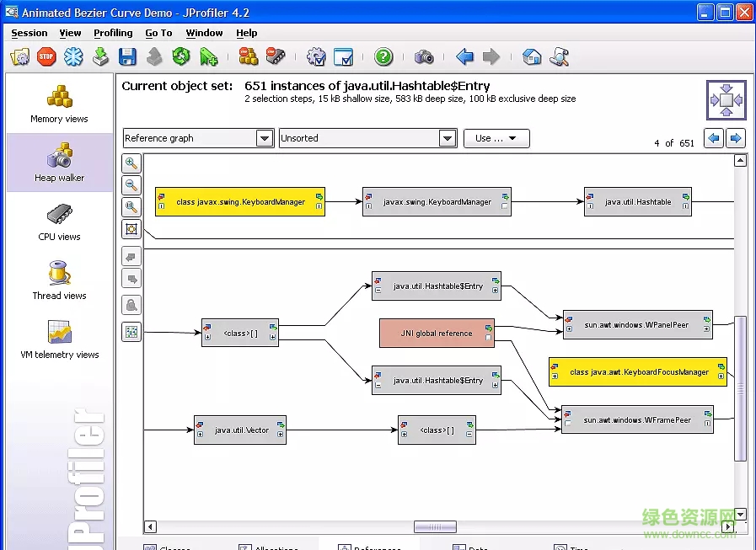Click the blue floppy disk save icon
Image resolution: width=756 pixels, height=550 pixels.
(127, 57)
